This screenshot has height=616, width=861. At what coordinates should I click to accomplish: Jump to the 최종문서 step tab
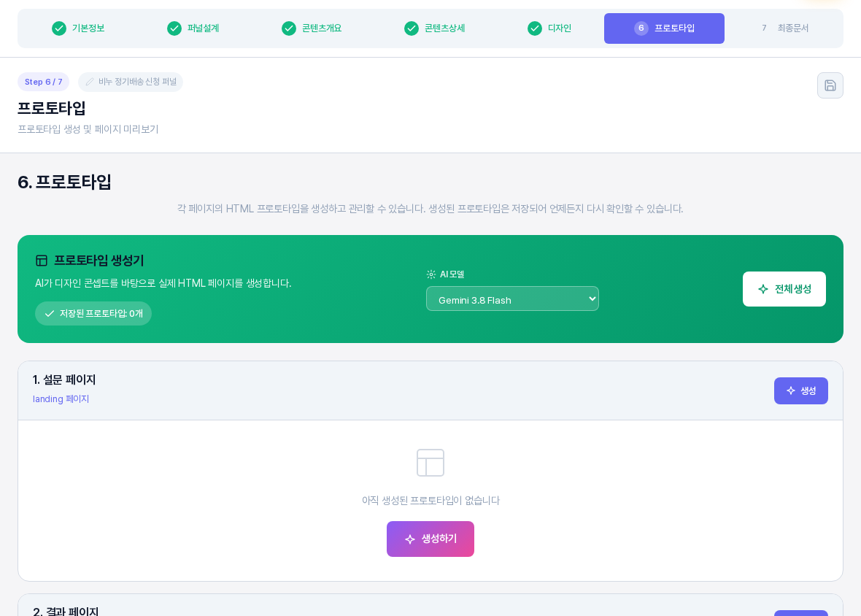[784, 28]
